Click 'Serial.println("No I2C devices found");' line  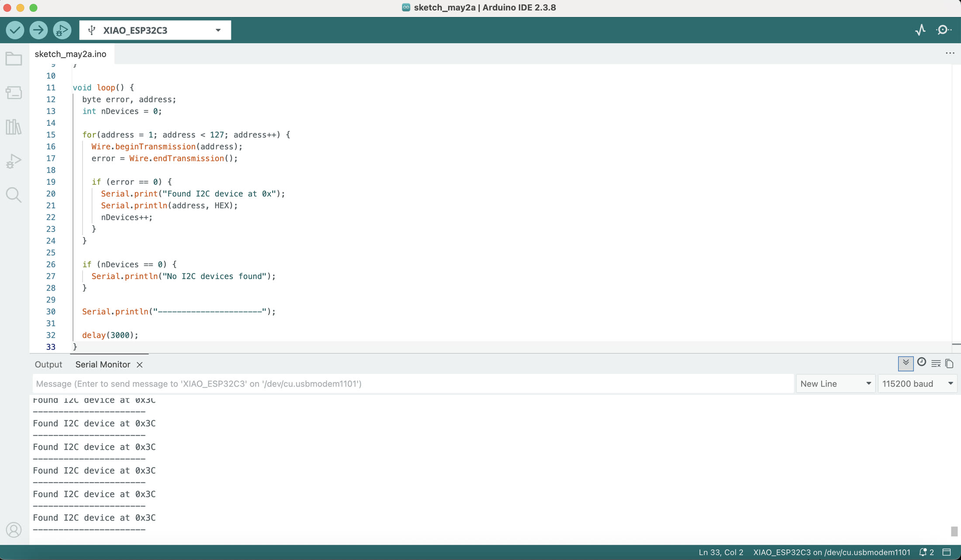pos(183,276)
